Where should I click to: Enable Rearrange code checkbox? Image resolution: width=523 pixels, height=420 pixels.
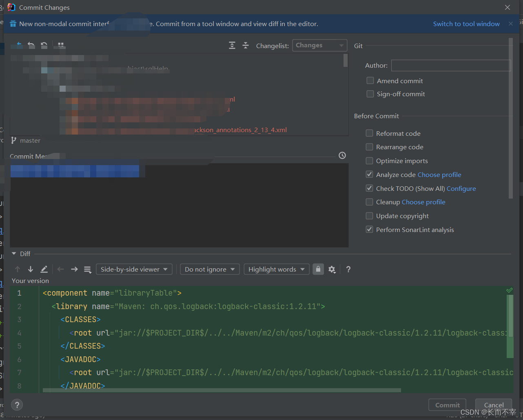370,147
